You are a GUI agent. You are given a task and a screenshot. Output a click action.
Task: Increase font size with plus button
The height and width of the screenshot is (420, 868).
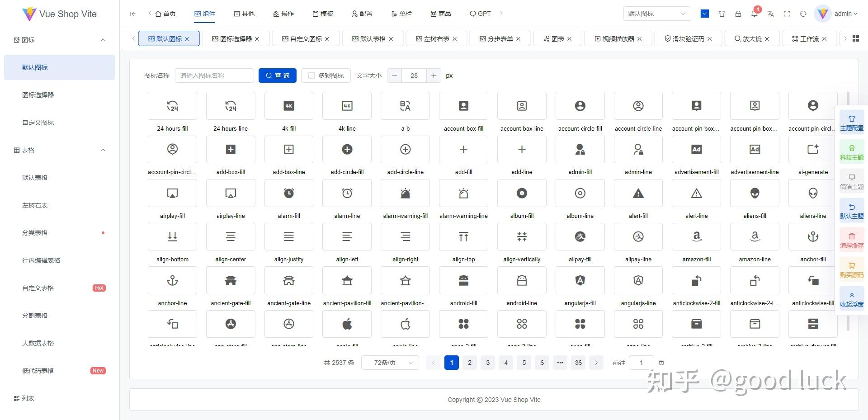tap(434, 76)
